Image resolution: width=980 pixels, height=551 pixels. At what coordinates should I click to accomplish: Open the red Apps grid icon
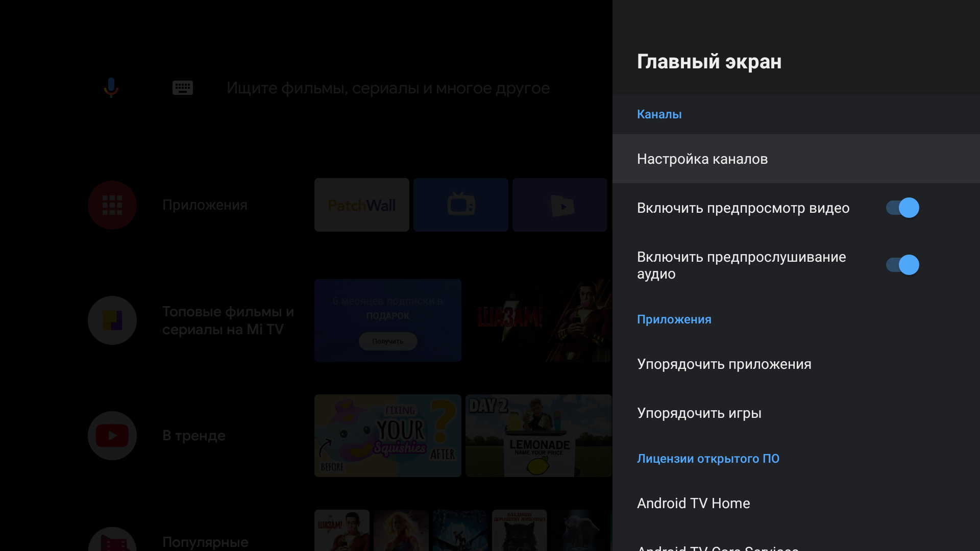[112, 205]
